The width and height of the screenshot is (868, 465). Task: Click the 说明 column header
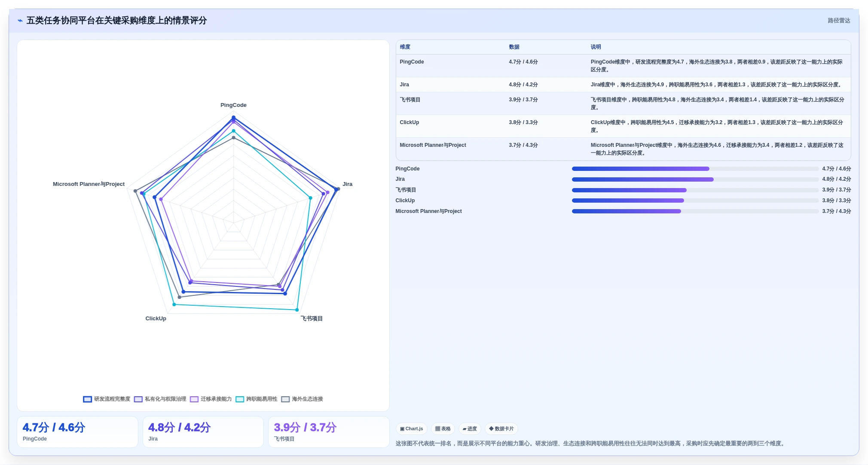(x=596, y=47)
